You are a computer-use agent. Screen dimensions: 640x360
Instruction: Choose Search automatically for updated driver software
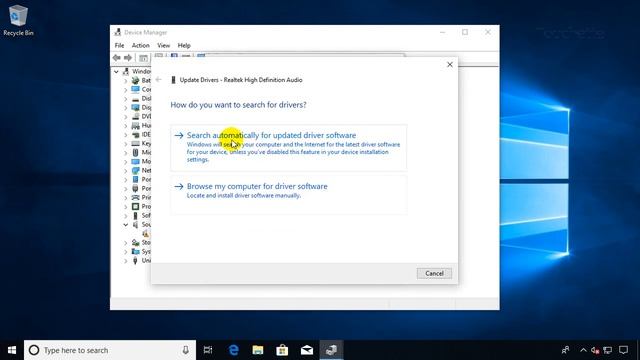289,147
